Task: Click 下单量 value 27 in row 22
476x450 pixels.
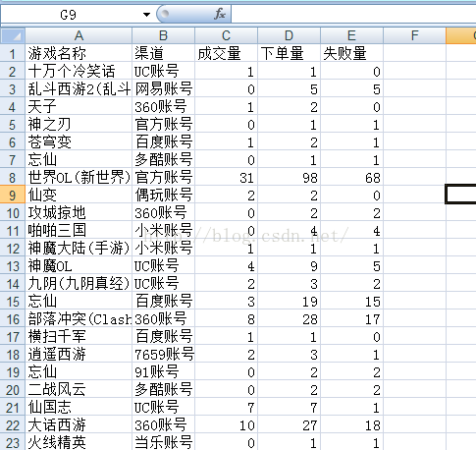Action: click(x=290, y=424)
